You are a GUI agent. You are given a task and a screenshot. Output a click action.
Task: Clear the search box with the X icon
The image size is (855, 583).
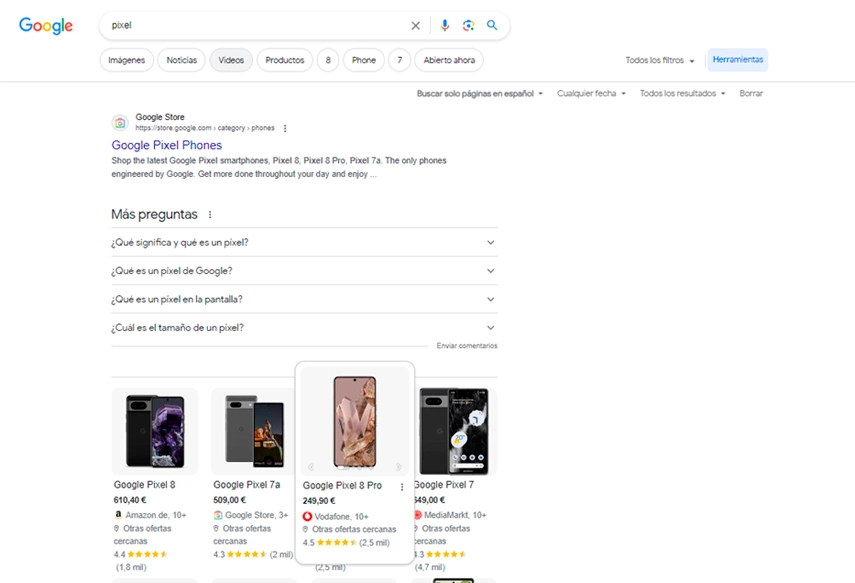(x=416, y=26)
